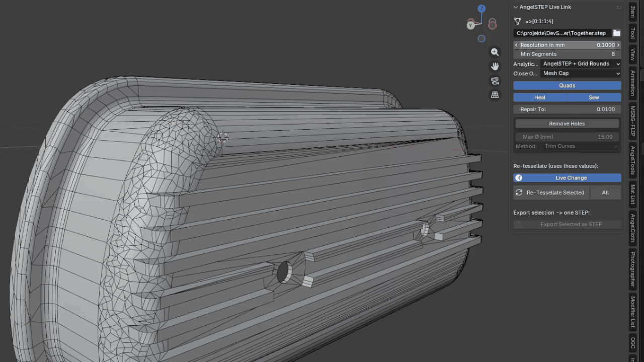The width and height of the screenshot is (644, 362).
Task: Switch to the AngelTools sidebar tab
Action: pyautogui.click(x=633, y=161)
